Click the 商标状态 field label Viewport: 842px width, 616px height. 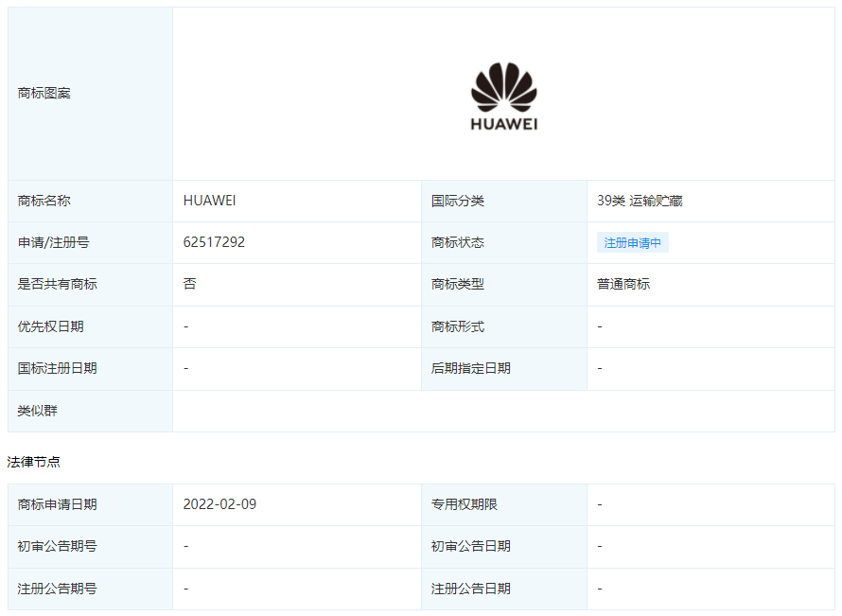(x=458, y=243)
